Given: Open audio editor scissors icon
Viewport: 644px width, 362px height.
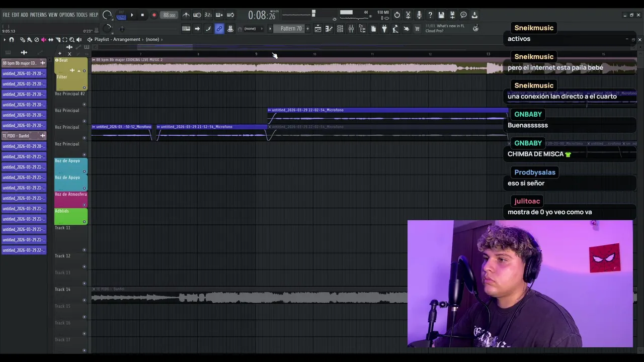Looking at the screenshot, I should click(408, 15).
